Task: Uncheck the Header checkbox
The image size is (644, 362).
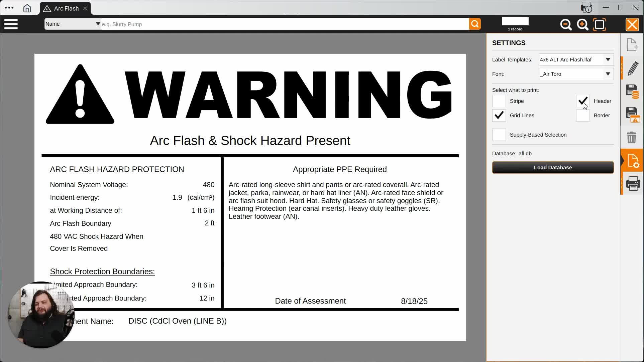Action: coord(583,101)
